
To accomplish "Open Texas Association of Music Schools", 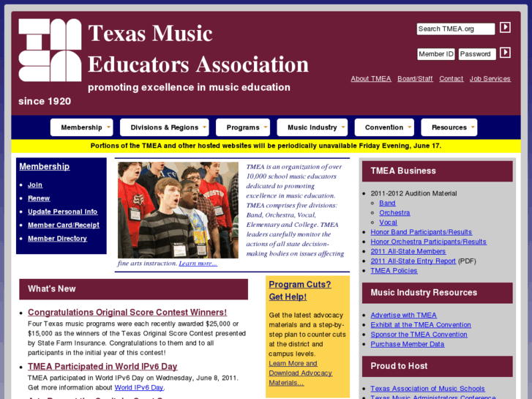I will pos(427,389).
